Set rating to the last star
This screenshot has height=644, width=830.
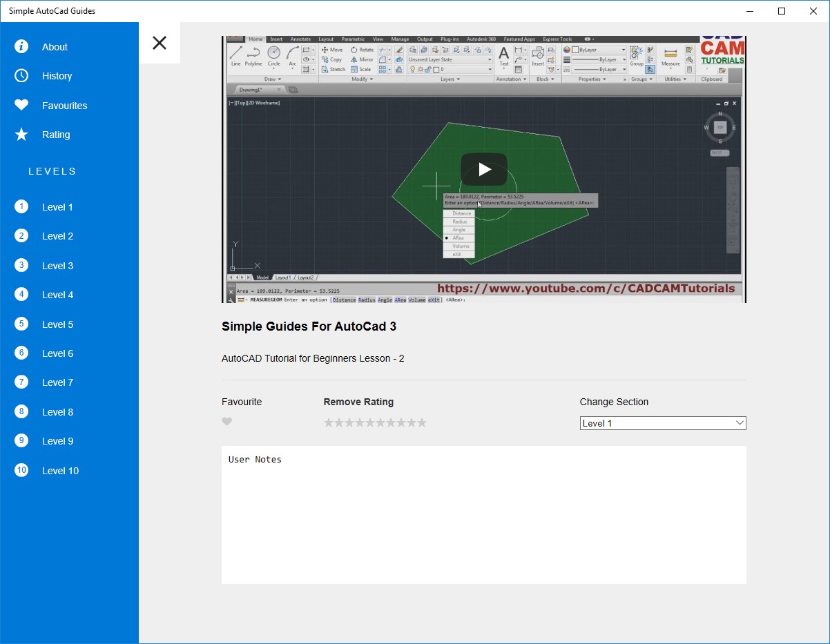tap(422, 422)
